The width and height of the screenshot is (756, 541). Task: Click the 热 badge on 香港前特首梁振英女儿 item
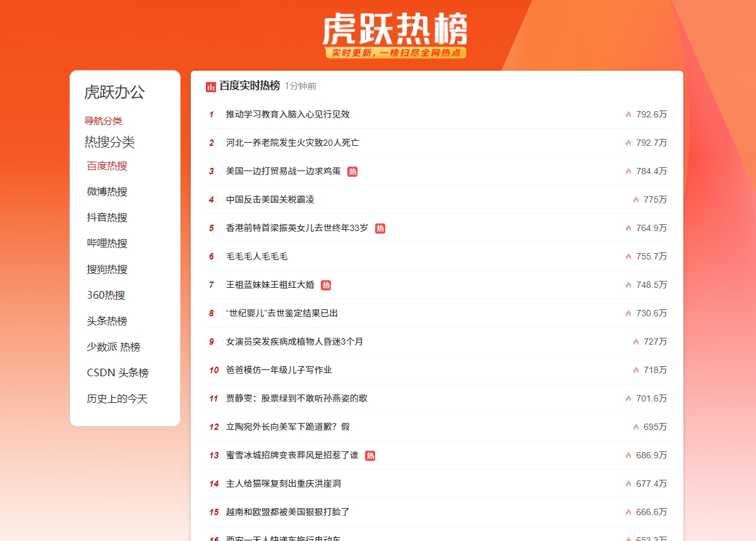380,229
